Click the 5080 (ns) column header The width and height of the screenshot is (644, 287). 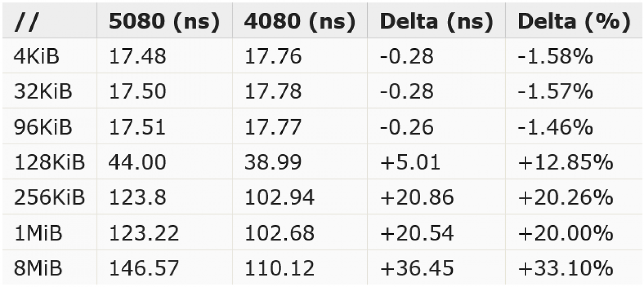coord(164,21)
